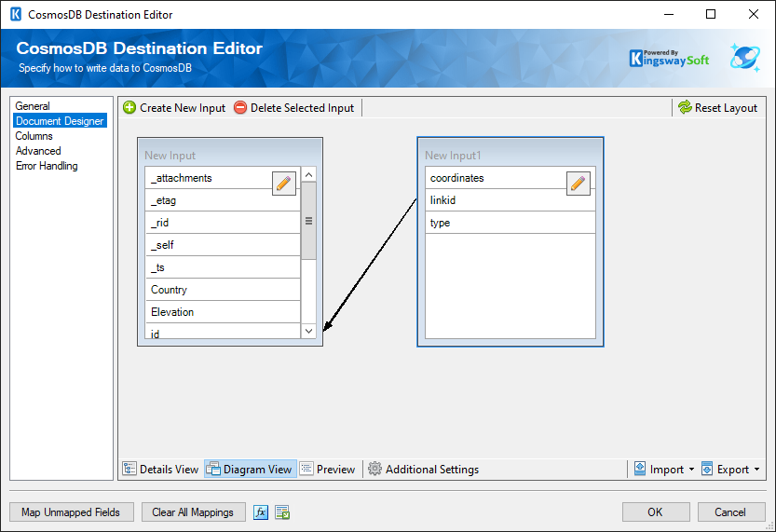
Task: Click the Import icon
Action: [x=640, y=469]
